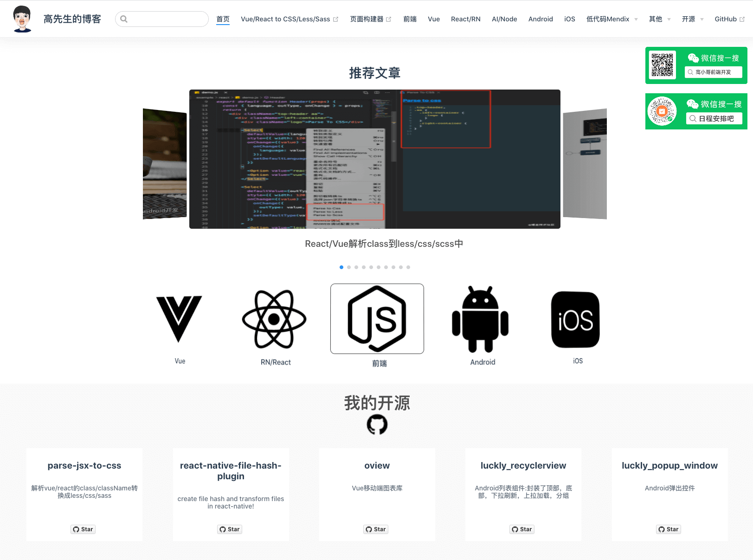Focus the header search input field
Viewport: 753px width, 560px height.
click(x=162, y=19)
